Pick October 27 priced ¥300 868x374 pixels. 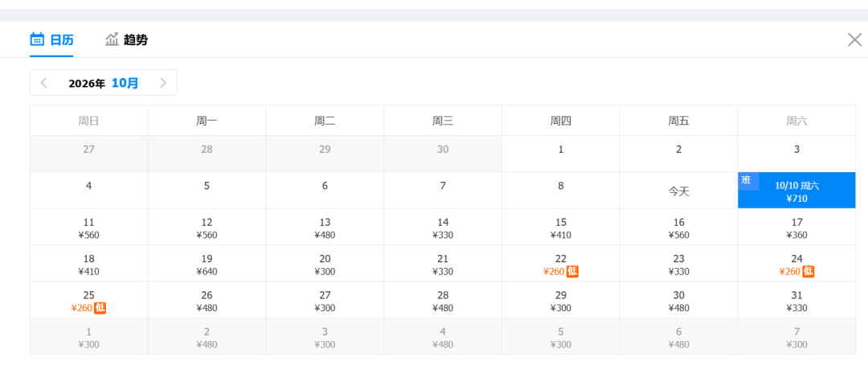pyautogui.click(x=325, y=300)
